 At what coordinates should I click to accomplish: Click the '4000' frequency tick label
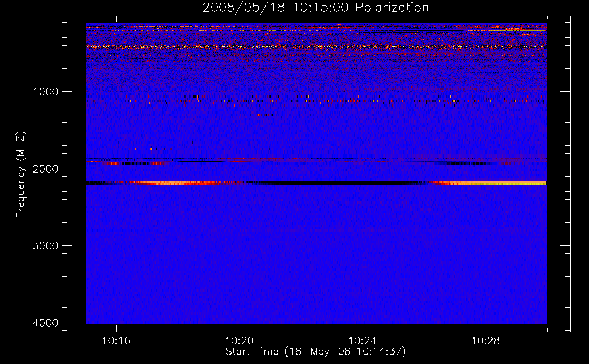(x=46, y=323)
